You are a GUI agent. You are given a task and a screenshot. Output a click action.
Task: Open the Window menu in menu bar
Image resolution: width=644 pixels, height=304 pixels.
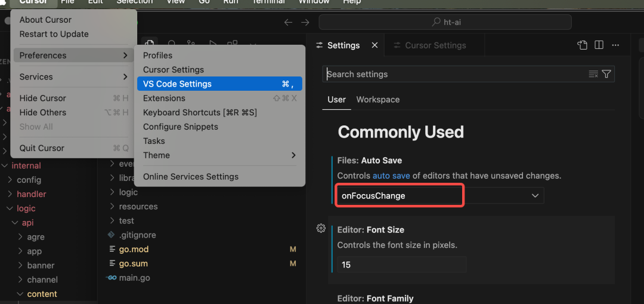[314, 2]
